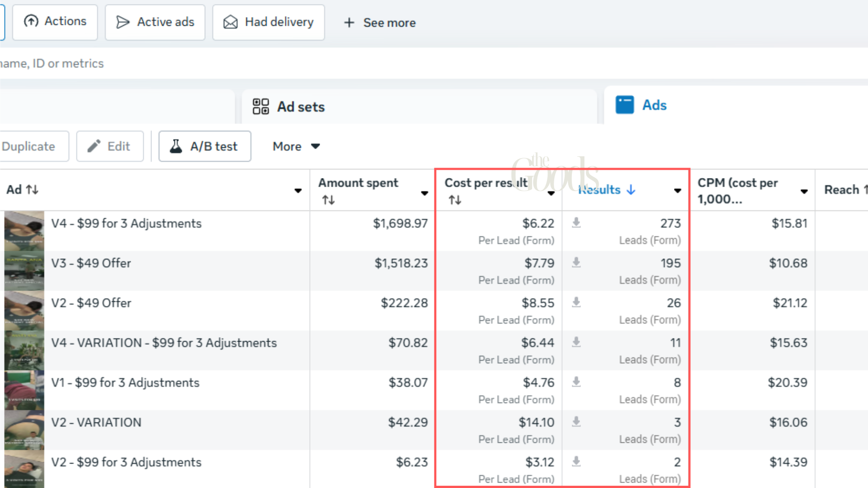Switch to the Ad sets tab

point(420,107)
